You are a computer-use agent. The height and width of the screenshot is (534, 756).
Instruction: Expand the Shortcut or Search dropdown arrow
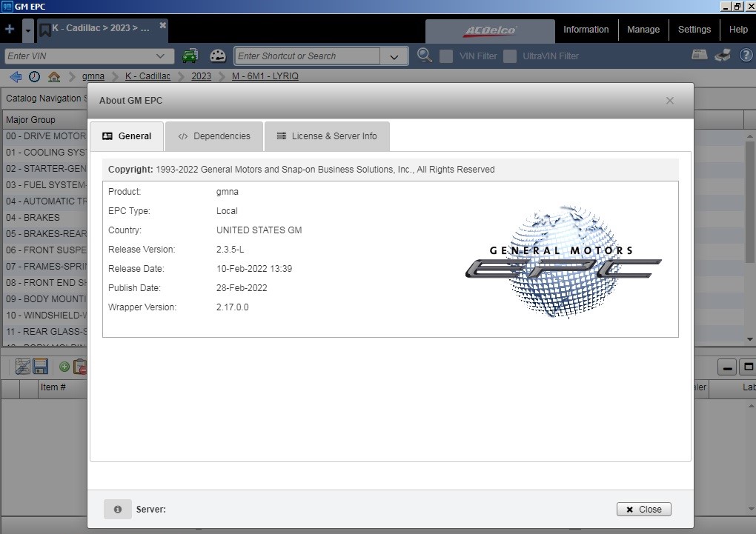(394, 56)
